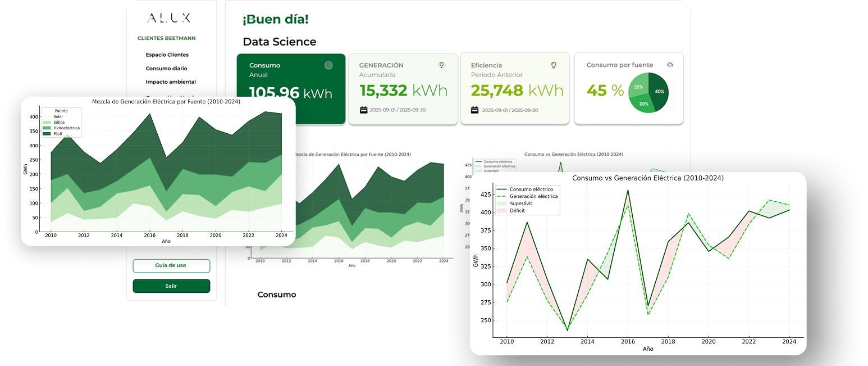Screen dimensions: 868x366
Task: Pick the GENERACIÓN date range 2025-09-01 / 2025-09-30
Action: pos(398,110)
